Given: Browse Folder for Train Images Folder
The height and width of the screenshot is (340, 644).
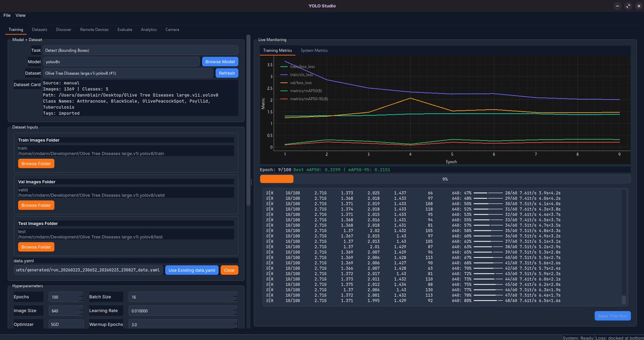Looking at the screenshot, I should click(x=36, y=163).
